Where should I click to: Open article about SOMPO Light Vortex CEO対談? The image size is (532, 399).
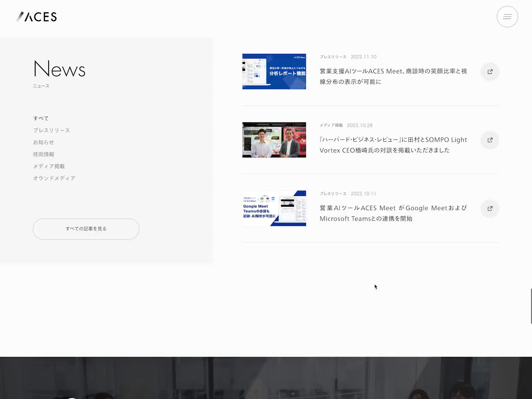click(x=393, y=145)
